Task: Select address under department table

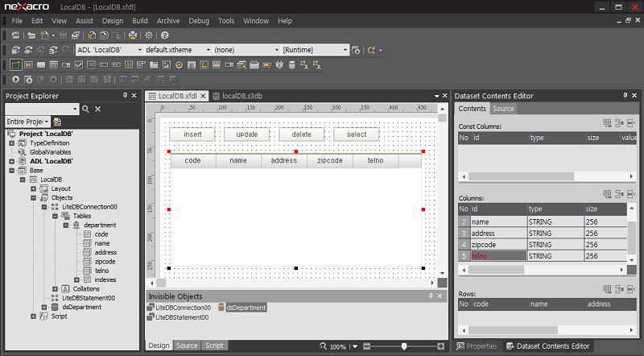Action: pos(105,252)
